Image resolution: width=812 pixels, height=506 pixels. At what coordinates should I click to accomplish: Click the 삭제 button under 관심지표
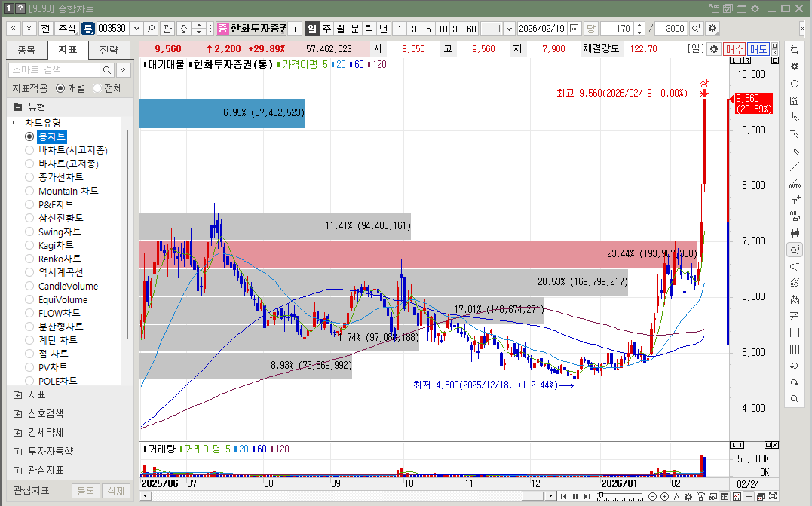[x=116, y=490]
